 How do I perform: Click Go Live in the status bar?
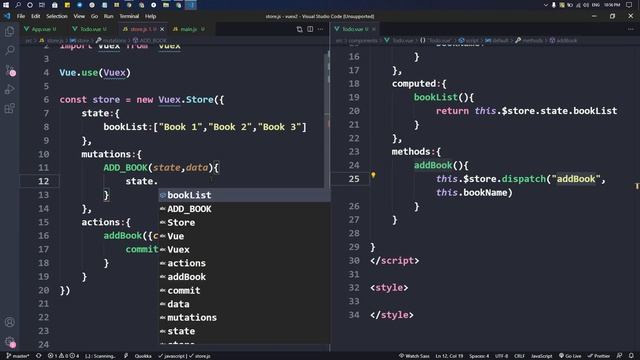[570, 356]
